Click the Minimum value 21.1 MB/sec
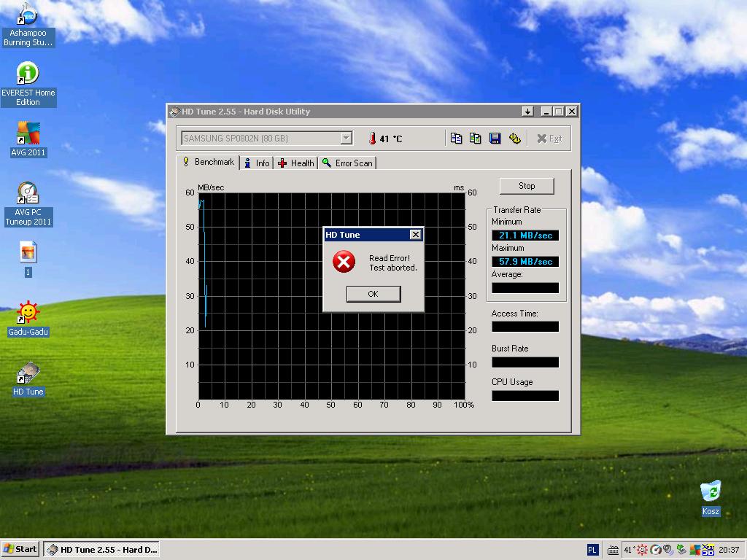Image resolution: width=747 pixels, height=560 pixels. coord(525,236)
